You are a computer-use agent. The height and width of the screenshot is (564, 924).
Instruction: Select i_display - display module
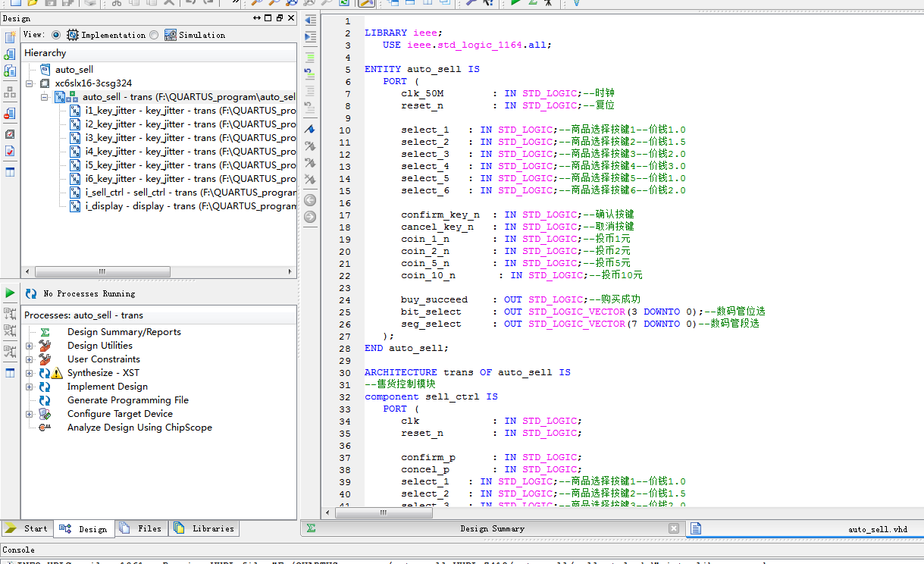189,206
